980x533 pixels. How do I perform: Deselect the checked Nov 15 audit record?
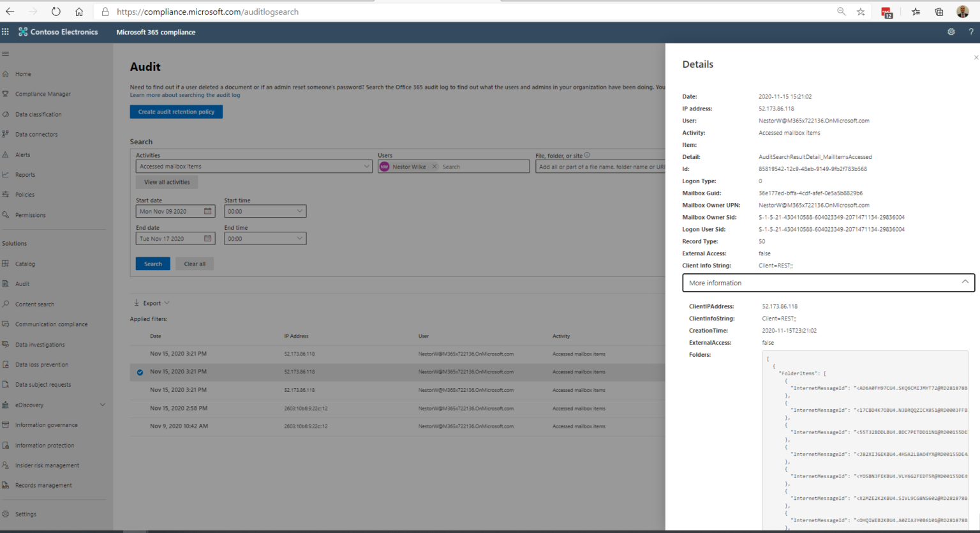click(x=139, y=372)
